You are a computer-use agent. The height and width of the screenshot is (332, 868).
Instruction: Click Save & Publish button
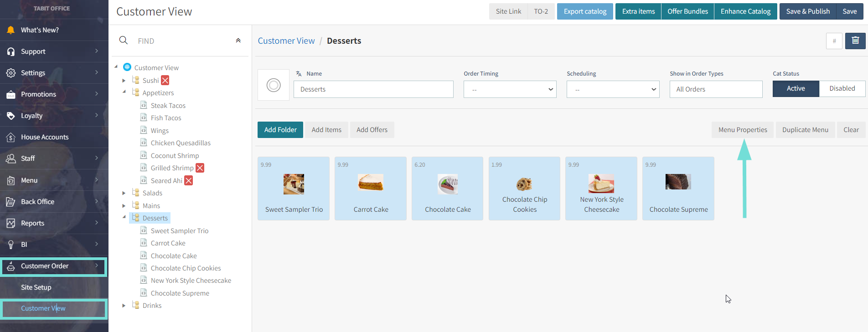pyautogui.click(x=807, y=11)
